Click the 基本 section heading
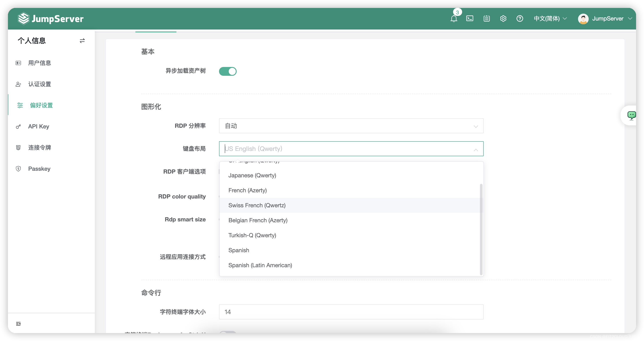Screen dimensions: 644x341 (148, 52)
